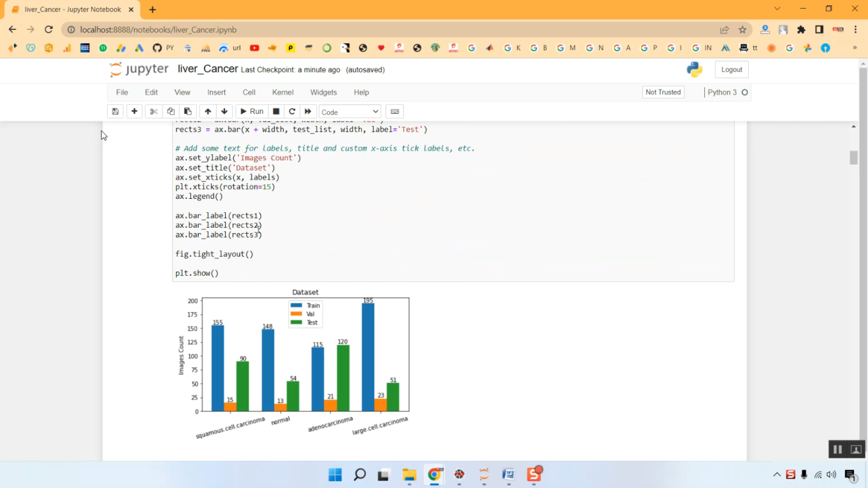Toggle the Not Trusted notebook status
The image size is (868, 488).
point(662,92)
